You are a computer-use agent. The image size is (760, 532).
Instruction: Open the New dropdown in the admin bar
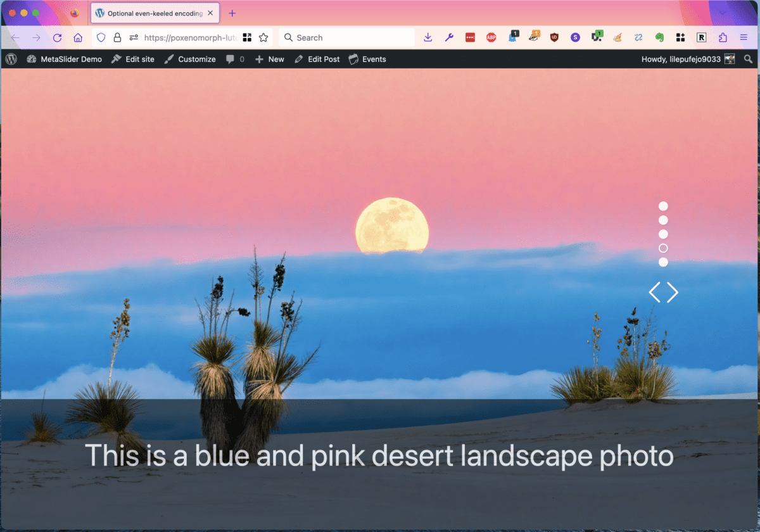[269, 59]
